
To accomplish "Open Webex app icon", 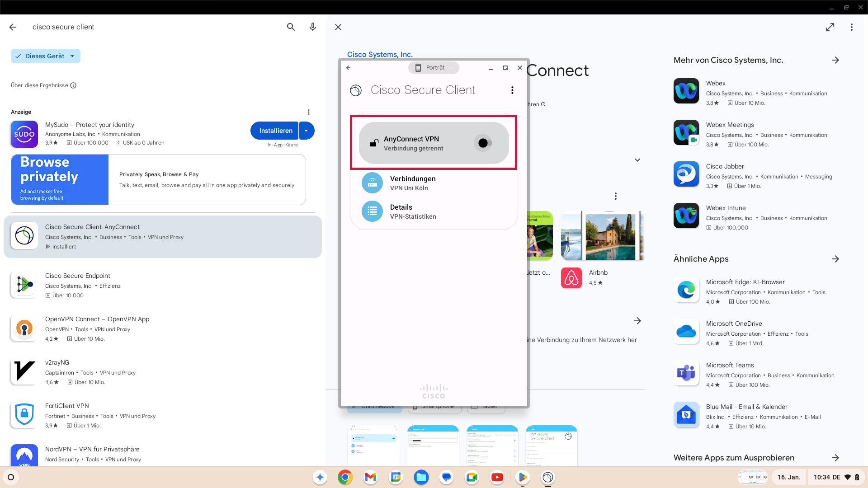I will (686, 91).
